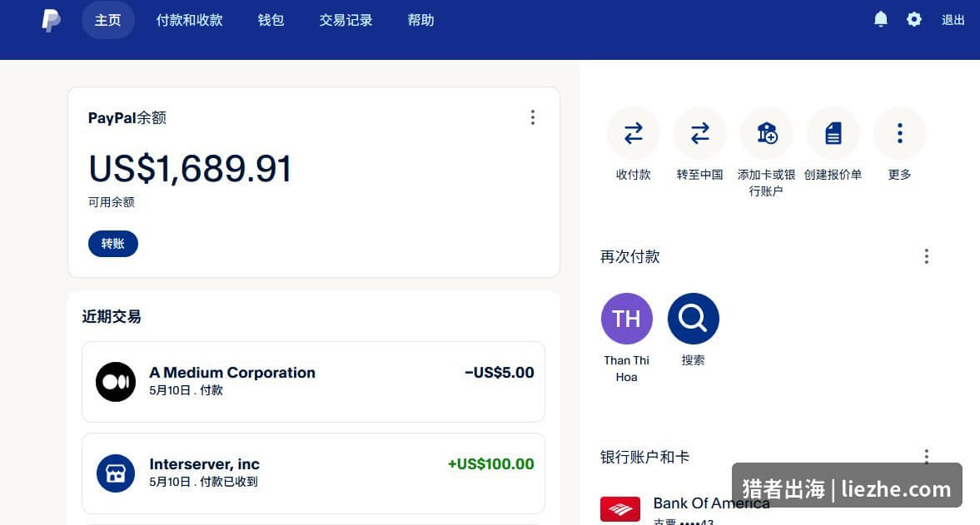Click the +US$100.00 amount
The image size is (980, 525).
click(x=490, y=463)
